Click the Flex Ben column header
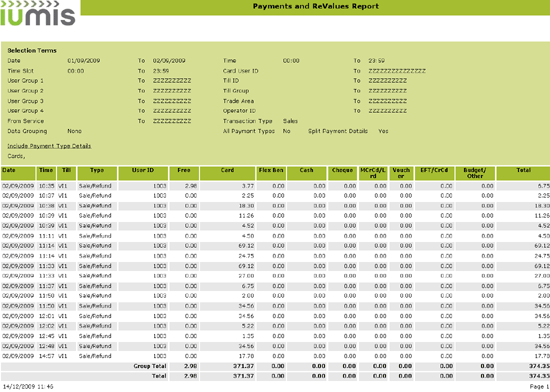550x392 pixels. [271, 173]
